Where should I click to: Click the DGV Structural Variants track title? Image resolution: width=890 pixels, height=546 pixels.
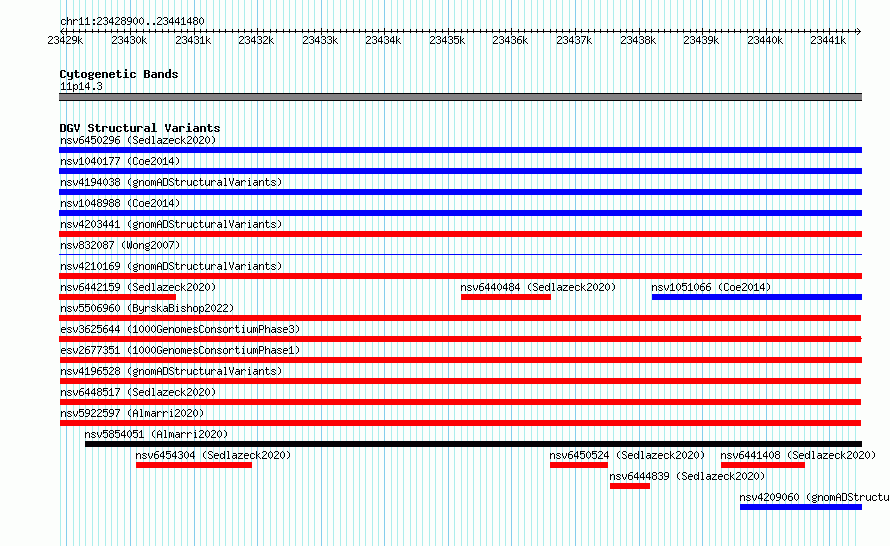pyautogui.click(x=140, y=128)
